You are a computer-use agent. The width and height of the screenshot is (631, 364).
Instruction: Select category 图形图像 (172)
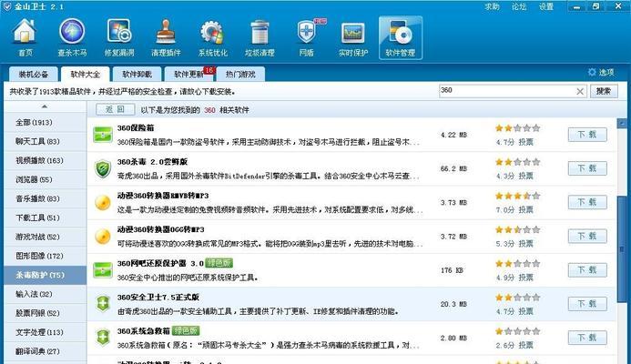(46, 256)
